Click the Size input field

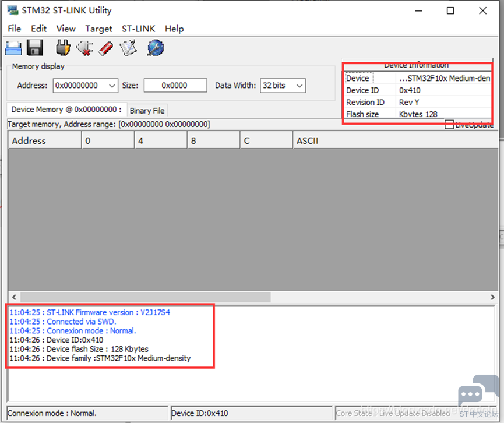[x=175, y=86]
